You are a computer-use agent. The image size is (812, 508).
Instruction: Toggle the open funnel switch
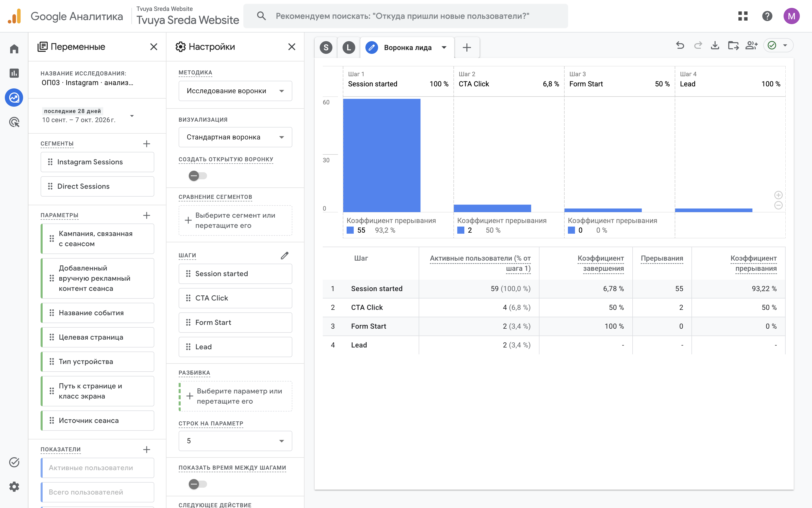click(198, 176)
